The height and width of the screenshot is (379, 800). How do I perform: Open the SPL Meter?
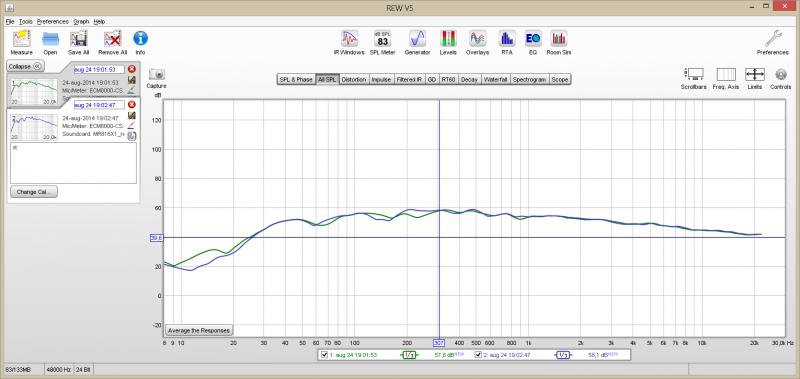pos(382,43)
